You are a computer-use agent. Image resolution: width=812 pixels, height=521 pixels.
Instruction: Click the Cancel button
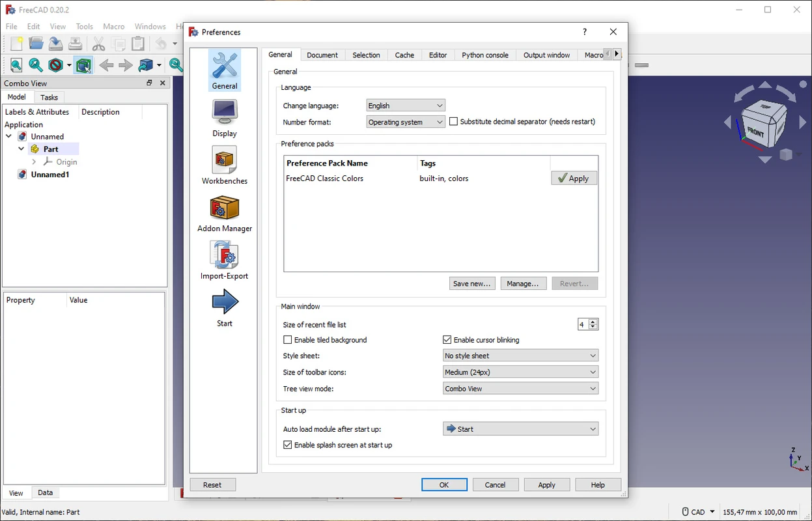(x=495, y=485)
